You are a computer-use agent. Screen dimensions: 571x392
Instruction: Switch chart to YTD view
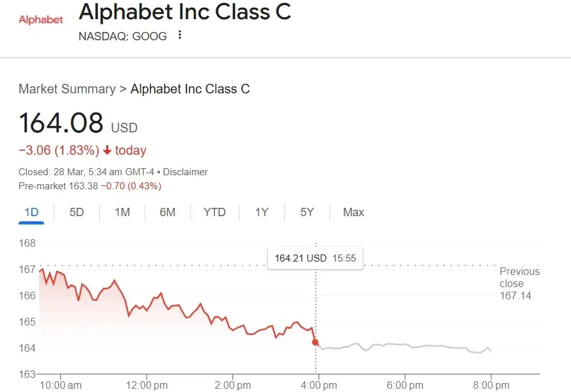tap(214, 212)
